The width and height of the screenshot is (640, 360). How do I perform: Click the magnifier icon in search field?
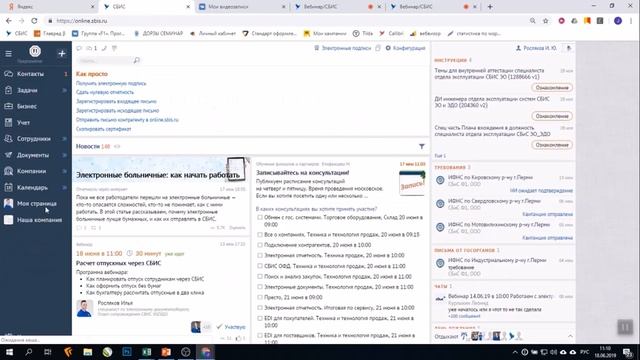[136, 60]
